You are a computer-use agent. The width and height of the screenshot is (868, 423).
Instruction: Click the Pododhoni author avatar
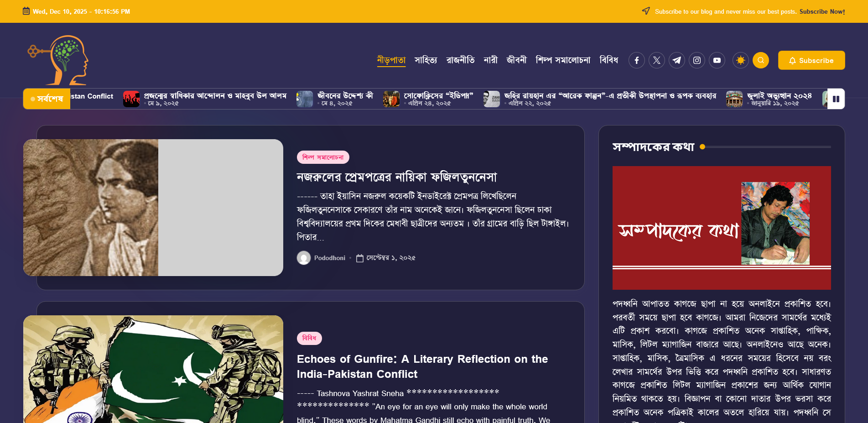coord(304,258)
